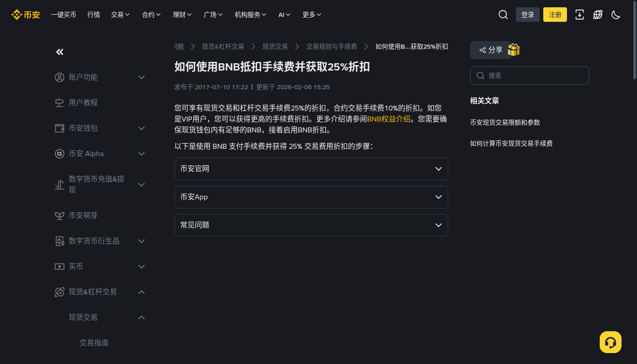637x364 pixels.
Task: Click the 账户功能 person icon
Action: (60, 77)
